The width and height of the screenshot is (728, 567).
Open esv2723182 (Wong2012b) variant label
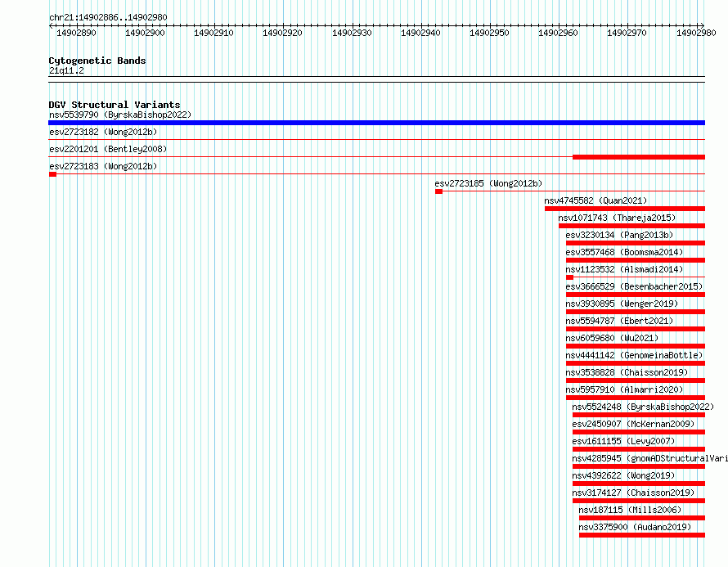pyautogui.click(x=103, y=132)
